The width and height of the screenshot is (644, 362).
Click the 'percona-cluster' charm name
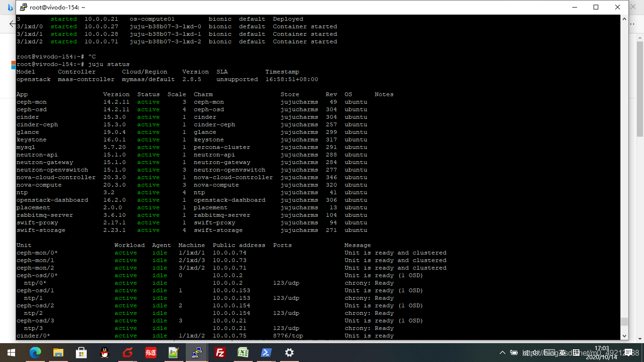222,147
